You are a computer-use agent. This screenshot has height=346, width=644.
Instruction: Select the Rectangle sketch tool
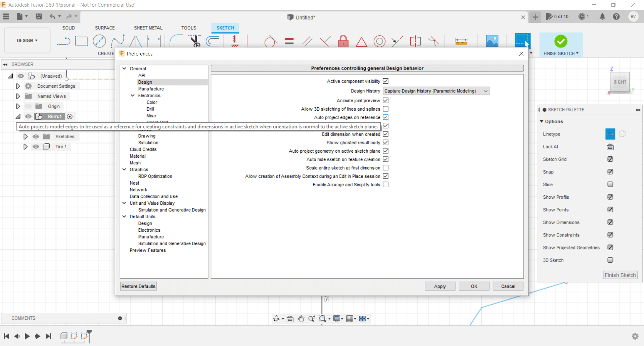click(81, 41)
